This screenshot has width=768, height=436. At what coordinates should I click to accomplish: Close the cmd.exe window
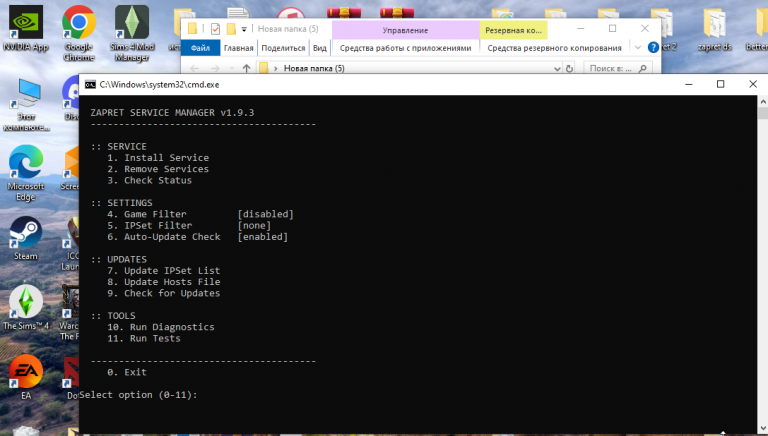coord(753,84)
